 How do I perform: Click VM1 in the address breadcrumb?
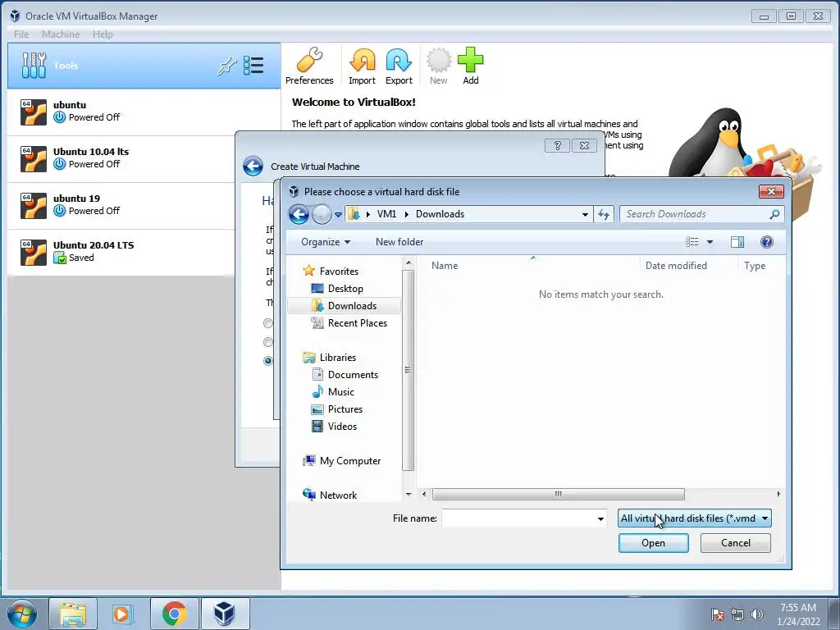tap(386, 214)
